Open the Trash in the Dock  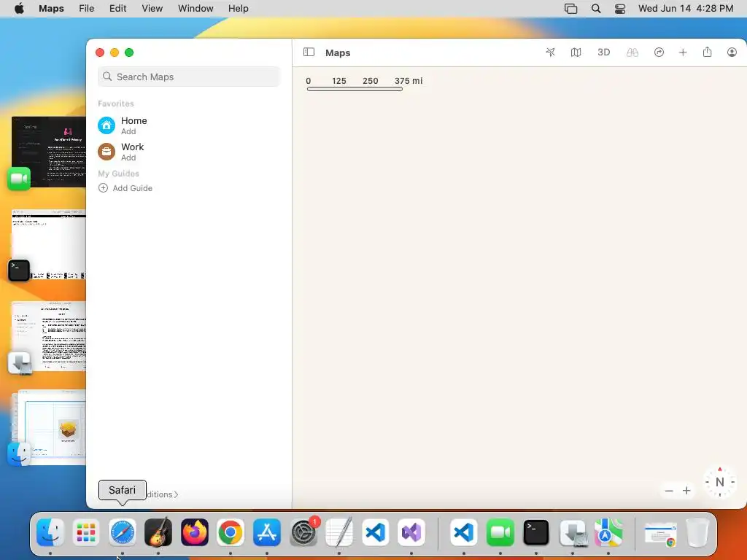(x=697, y=532)
